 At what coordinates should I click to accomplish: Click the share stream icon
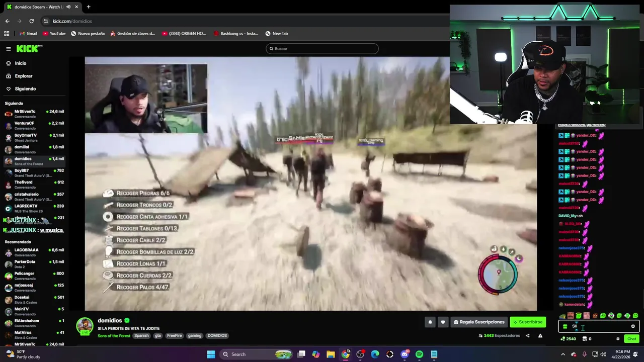527,336
